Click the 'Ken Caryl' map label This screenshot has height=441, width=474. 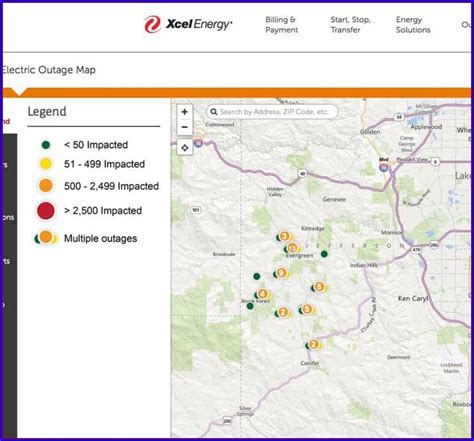(413, 298)
